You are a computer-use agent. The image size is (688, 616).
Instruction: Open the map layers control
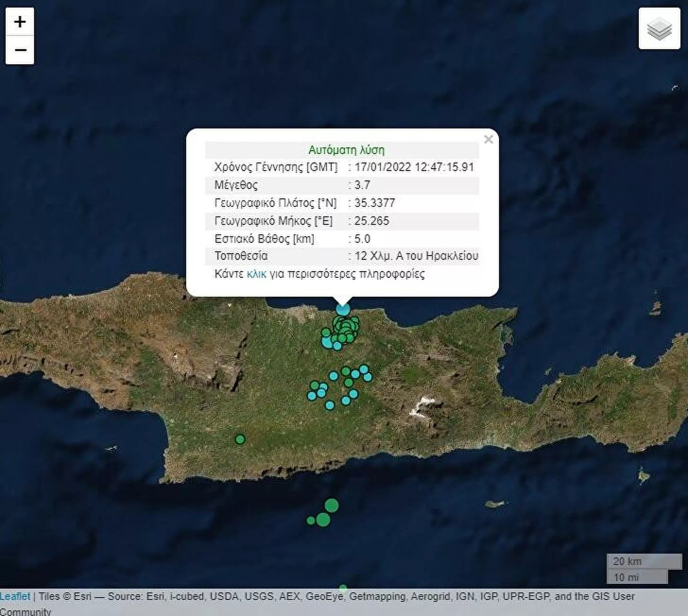click(659, 28)
